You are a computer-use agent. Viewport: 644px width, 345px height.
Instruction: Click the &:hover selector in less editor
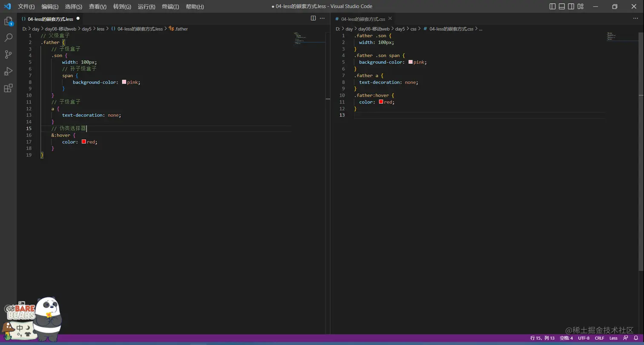61,135
